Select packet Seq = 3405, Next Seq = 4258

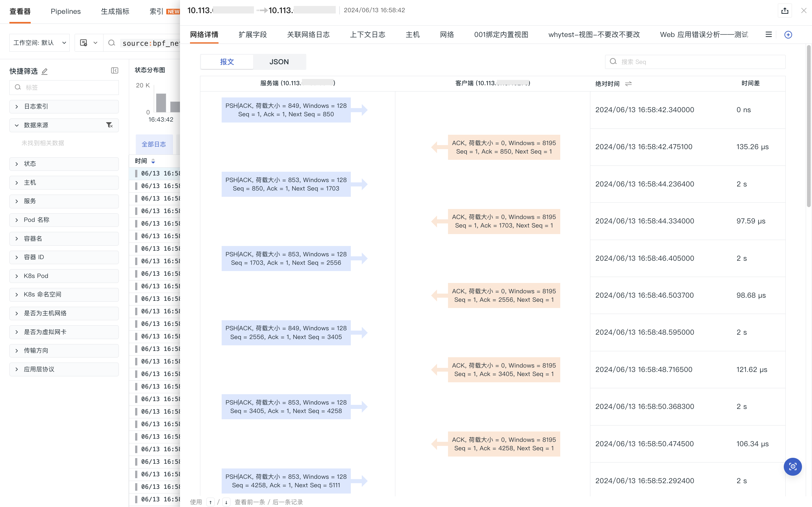286,407
